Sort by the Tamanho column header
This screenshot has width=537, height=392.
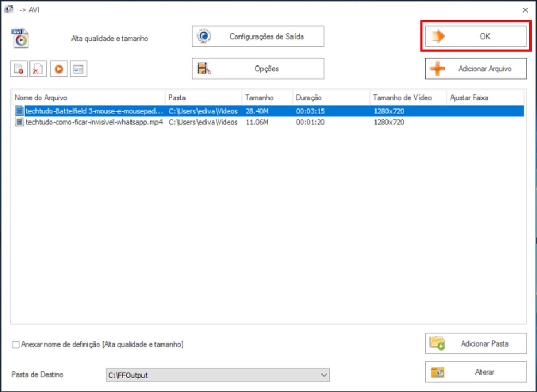tap(267, 98)
